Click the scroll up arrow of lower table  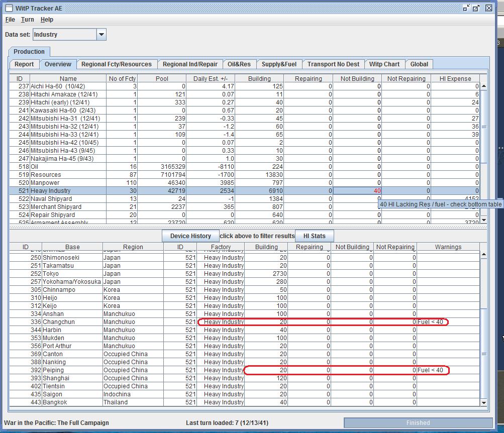point(484,255)
